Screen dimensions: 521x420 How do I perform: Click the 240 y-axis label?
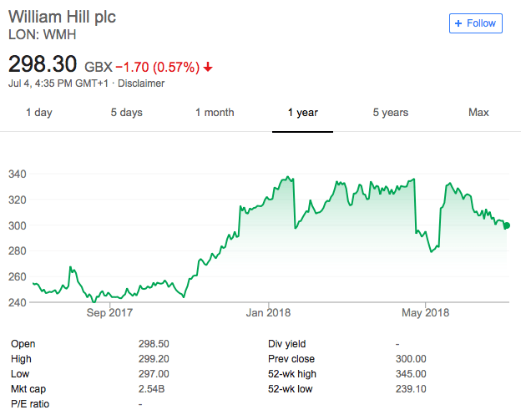pos(18,302)
